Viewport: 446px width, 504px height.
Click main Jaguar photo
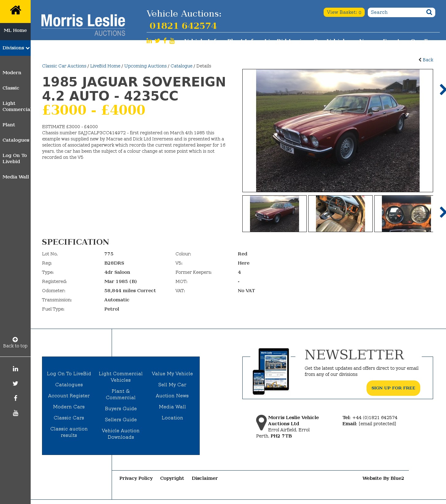point(338,131)
